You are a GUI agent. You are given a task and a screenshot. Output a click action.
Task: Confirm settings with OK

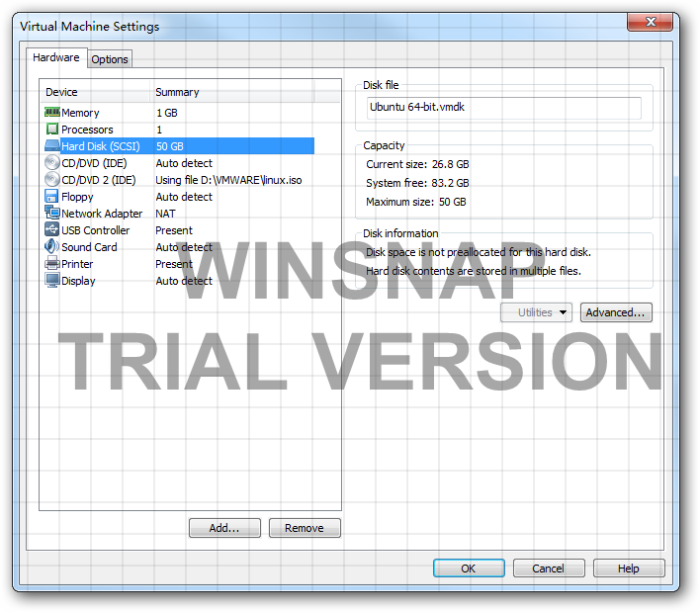(469, 568)
